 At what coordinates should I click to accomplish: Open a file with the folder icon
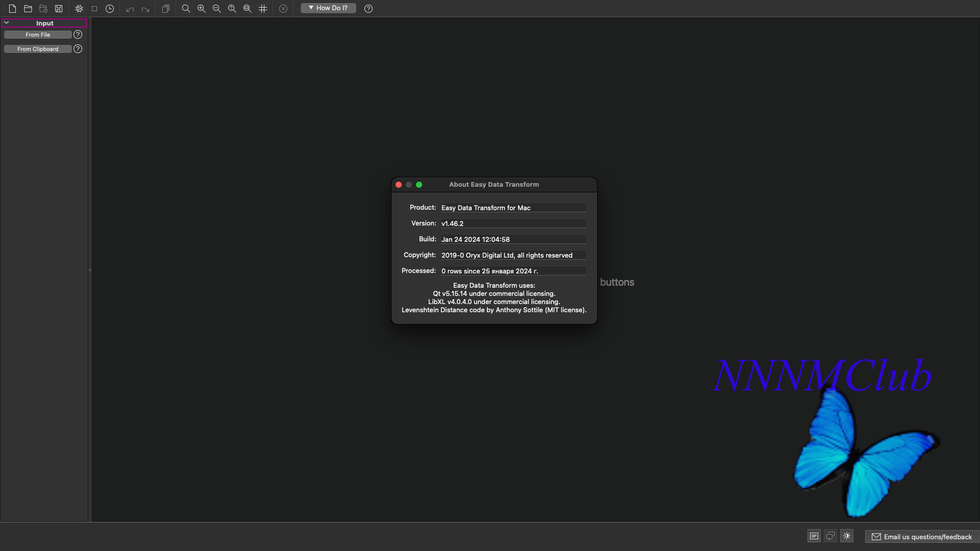tap(28, 9)
